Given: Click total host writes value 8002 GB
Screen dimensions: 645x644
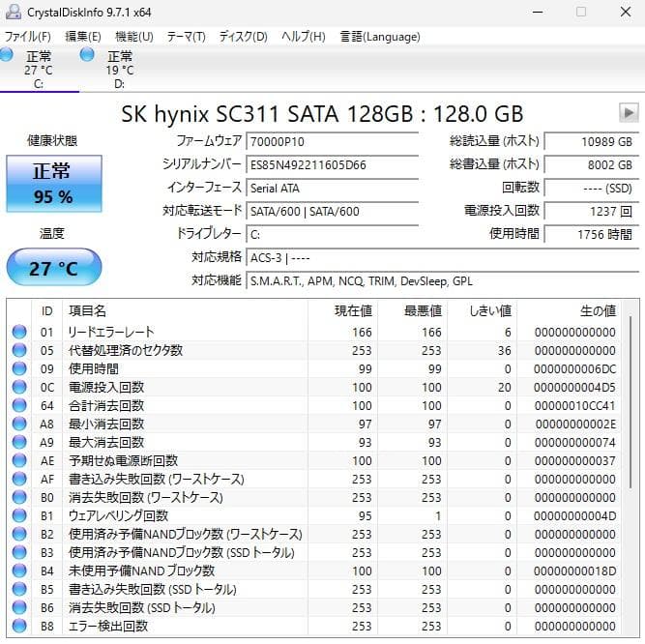Looking at the screenshot, I should click(x=592, y=165).
